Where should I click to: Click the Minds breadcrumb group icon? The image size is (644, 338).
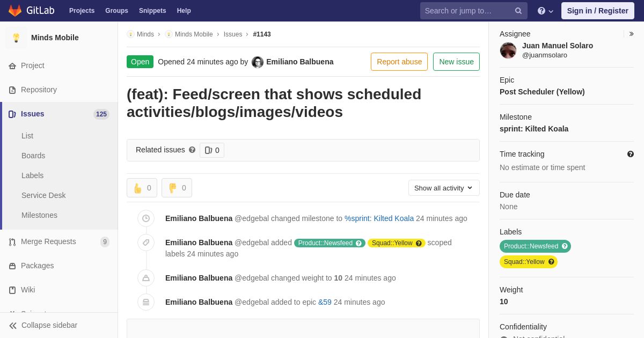click(130, 34)
